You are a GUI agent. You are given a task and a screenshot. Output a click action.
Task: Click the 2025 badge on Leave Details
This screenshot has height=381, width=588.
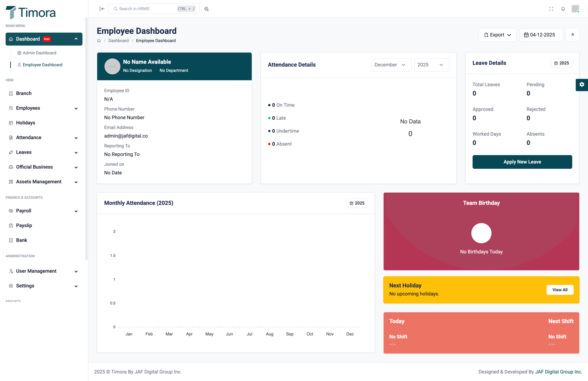tap(561, 63)
